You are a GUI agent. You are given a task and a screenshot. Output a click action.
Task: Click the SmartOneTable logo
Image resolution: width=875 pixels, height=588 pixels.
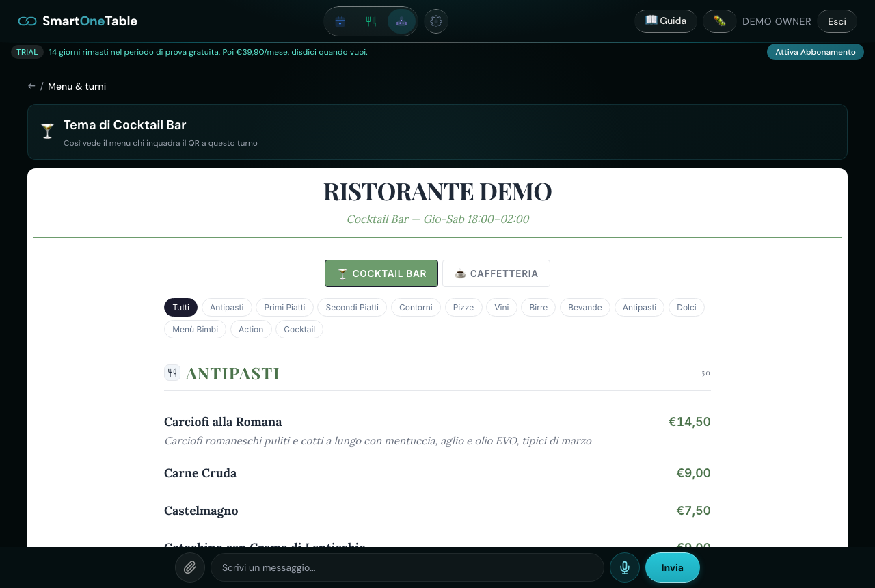pos(78,21)
